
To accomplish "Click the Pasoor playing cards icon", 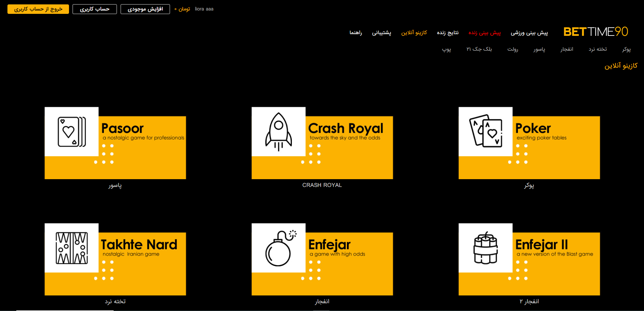I will [71, 132].
